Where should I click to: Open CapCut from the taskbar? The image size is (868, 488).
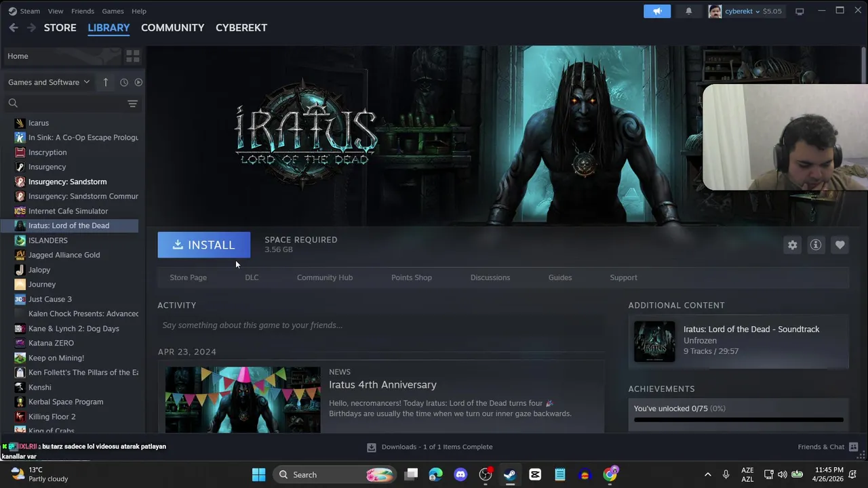coord(535,474)
